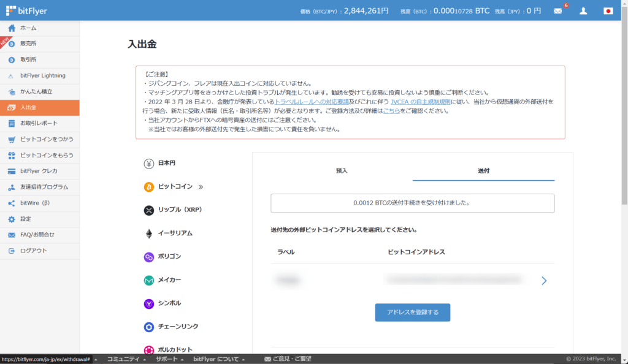Open FAQ/お問合せ in the sidebar
Viewport: 628px width, 364px height.
[40, 235]
